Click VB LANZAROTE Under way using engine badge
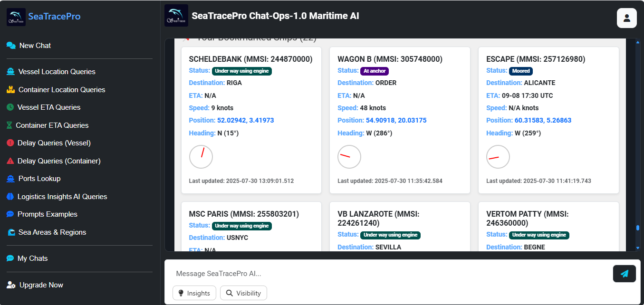644x305 pixels. [391, 235]
